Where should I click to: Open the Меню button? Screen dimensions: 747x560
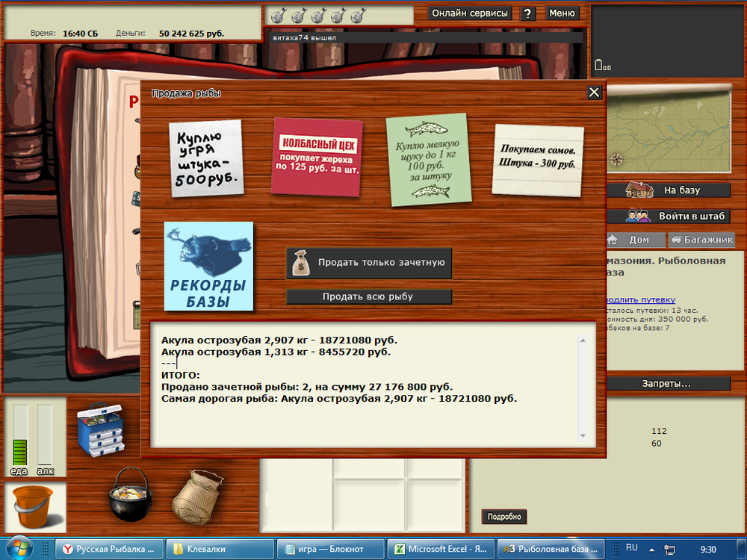(x=562, y=13)
